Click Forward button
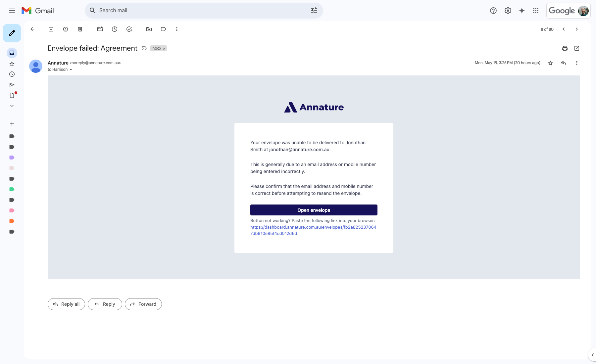This screenshot has width=596, height=364. pyautogui.click(x=143, y=304)
